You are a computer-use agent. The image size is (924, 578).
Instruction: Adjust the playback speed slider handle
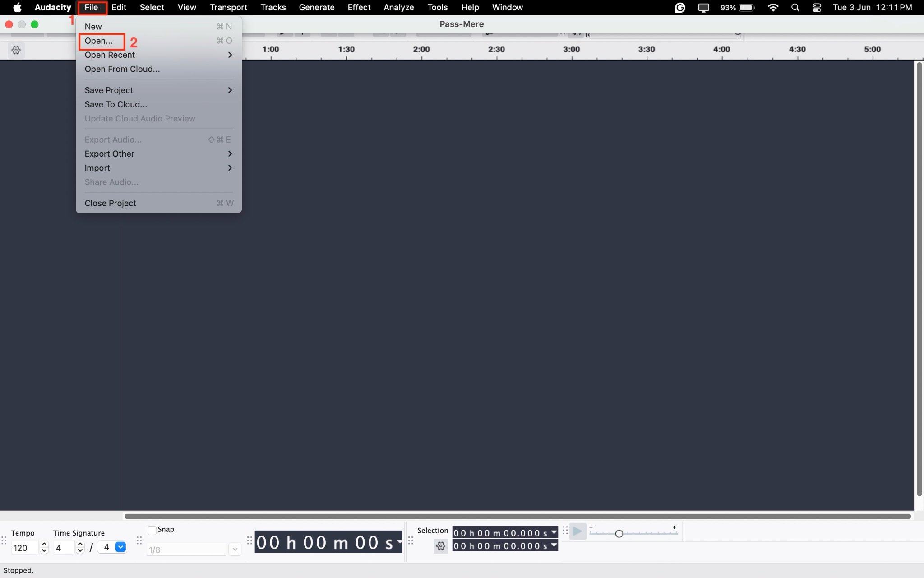(x=619, y=534)
